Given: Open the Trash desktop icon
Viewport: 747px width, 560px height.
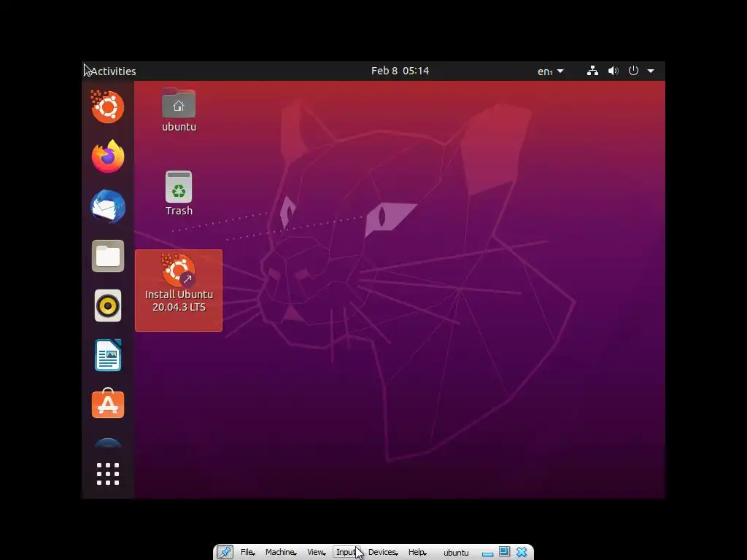Looking at the screenshot, I should [x=179, y=193].
